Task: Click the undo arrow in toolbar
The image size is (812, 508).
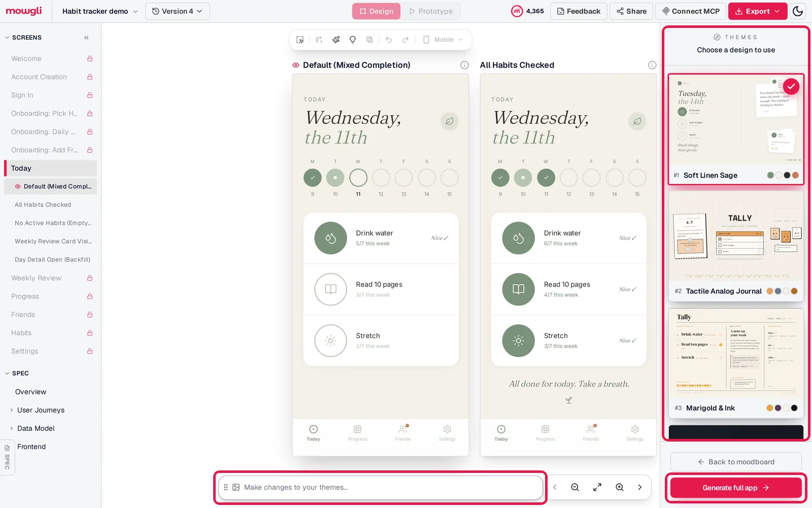Action: pos(389,40)
